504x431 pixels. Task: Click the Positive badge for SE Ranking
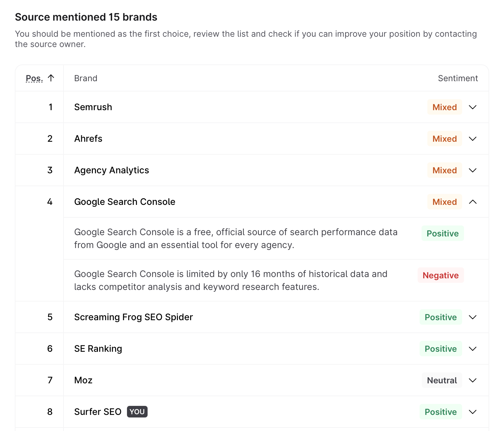pos(441,349)
